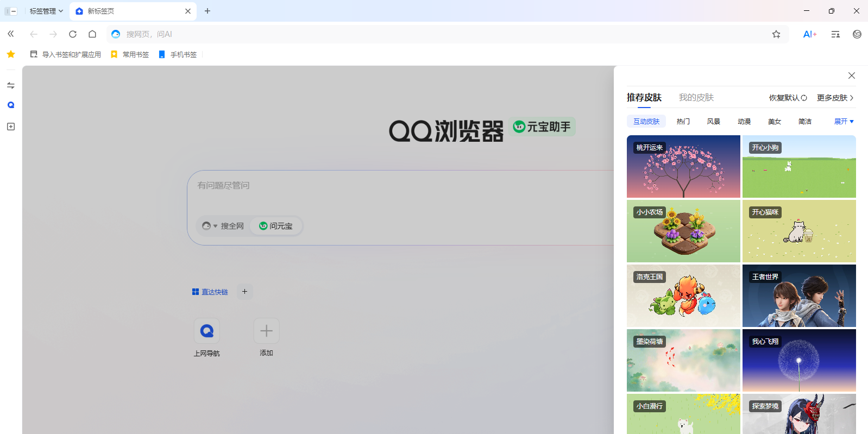This screenshot has height=434, width=868.
Task: Apply the 小白漫行 skin
Action: 683,414
